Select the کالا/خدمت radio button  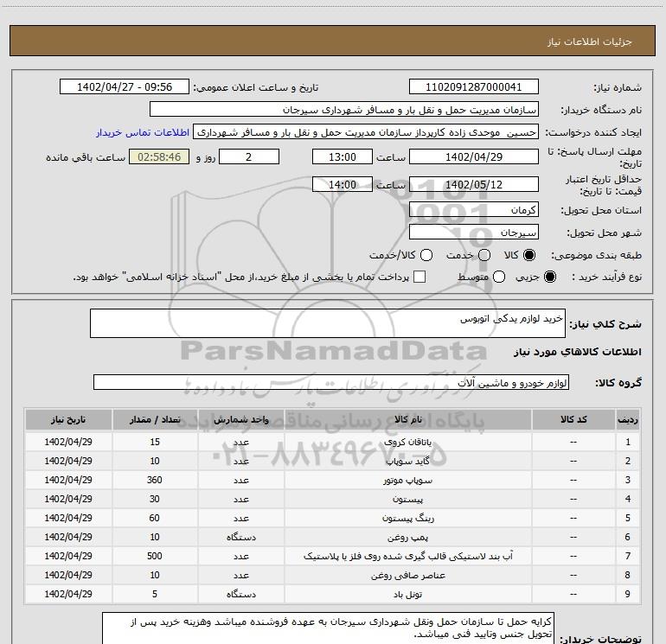pyautogui.click(x=426, y=255)
